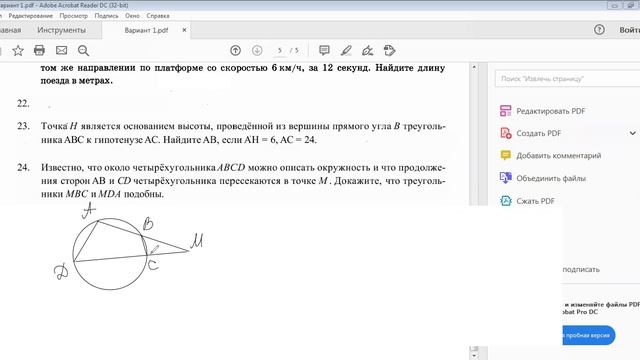Click the problem number 24 text
The width and height of the screenshot is (640, 360).
coord(23,167)
